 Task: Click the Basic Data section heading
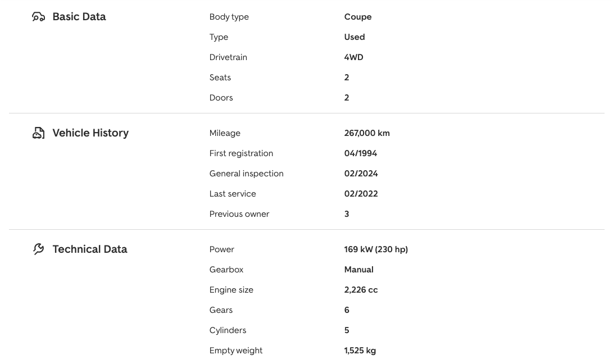click(79, 17)
